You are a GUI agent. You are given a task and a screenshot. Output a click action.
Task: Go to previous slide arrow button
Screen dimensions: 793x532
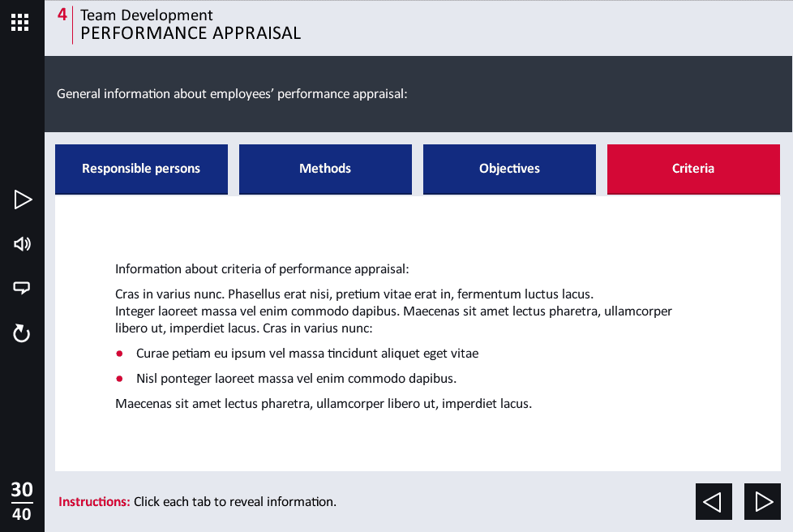(714, 502)
